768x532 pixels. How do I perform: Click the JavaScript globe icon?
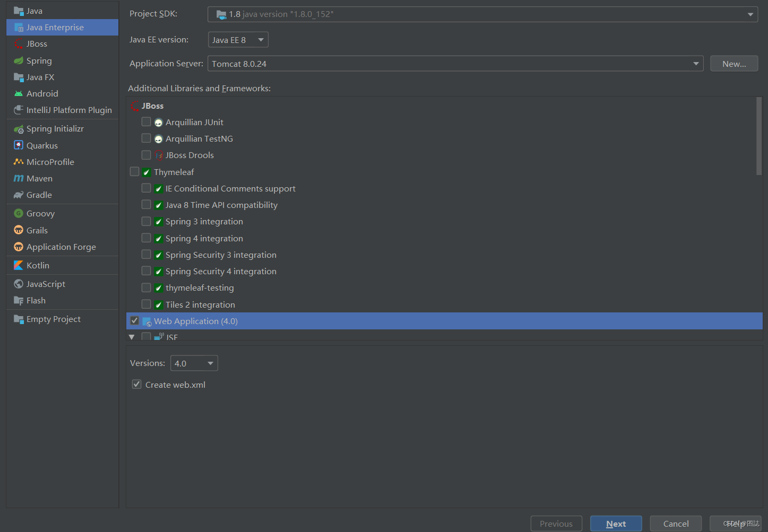click(x=19, y=284)
